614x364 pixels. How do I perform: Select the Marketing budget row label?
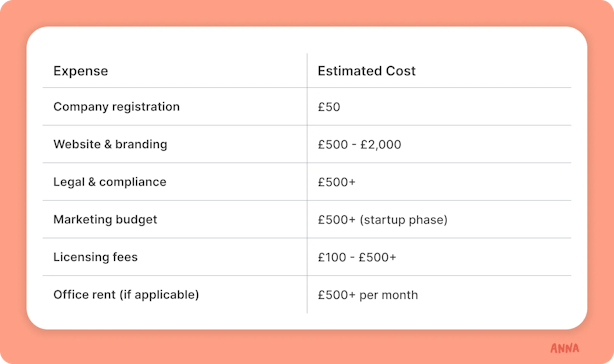(105, 220)
